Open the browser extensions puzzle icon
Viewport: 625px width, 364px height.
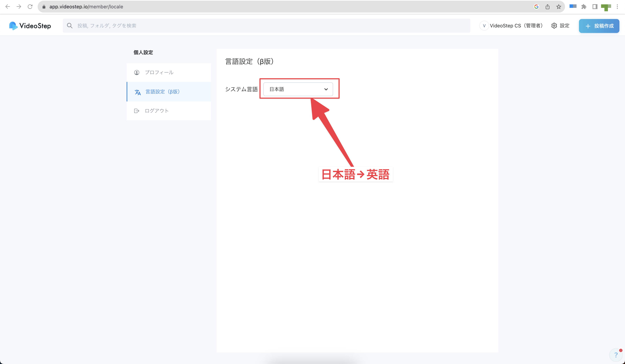[583, 7]
